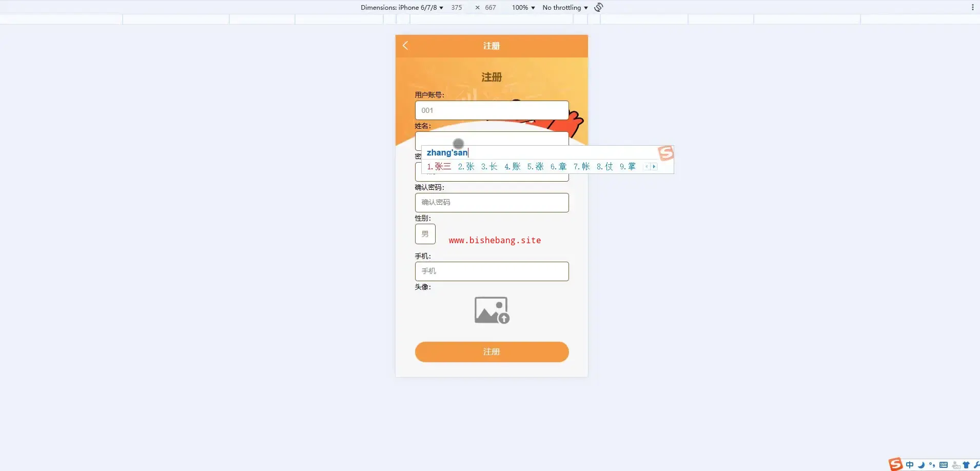
Task: Open the gender selector showing 男
Action: pos(425,234)
